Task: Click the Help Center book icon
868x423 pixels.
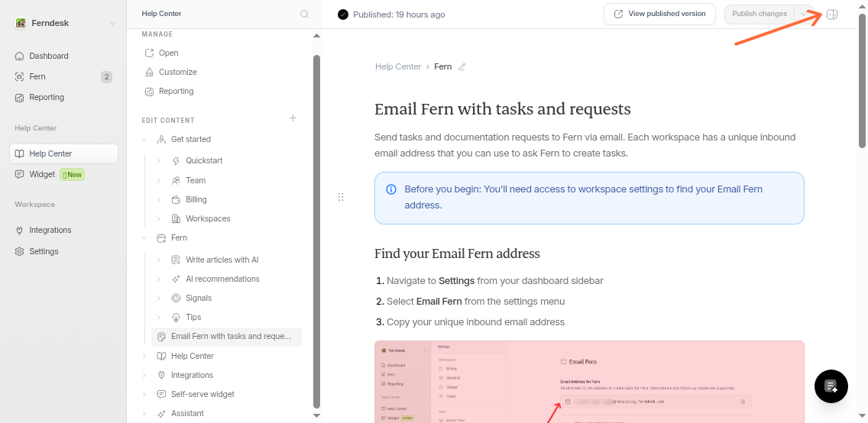Action: 19,153
